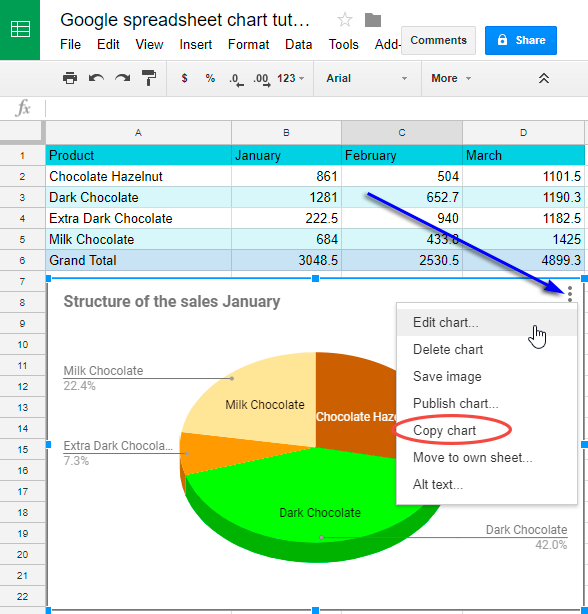588x614 pixels.
Task: Click the Redo icon
Action: point(123,78)
